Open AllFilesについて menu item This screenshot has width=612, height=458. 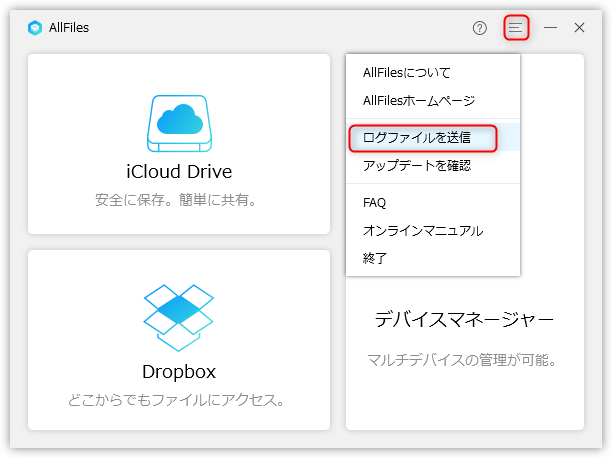point(433,73)
